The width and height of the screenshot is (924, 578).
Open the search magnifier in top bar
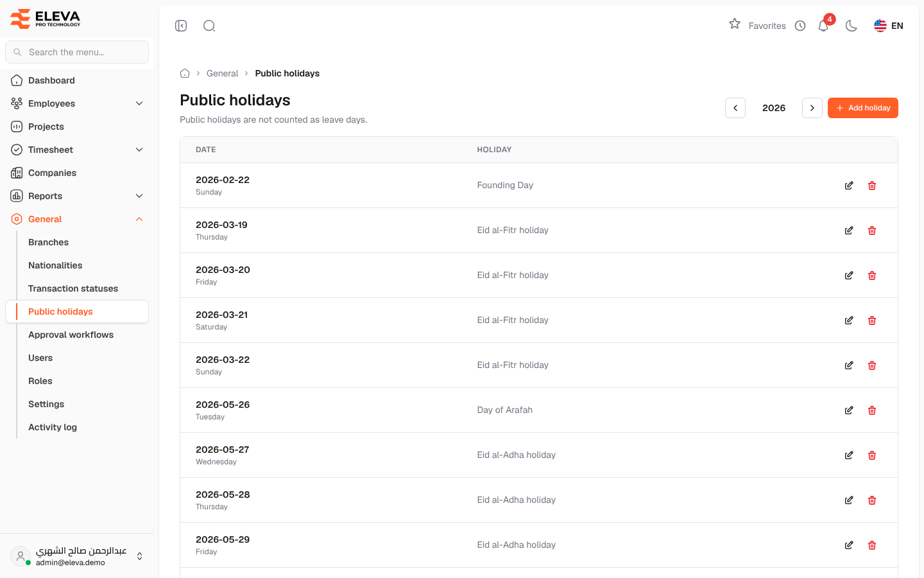pos(209,26)
